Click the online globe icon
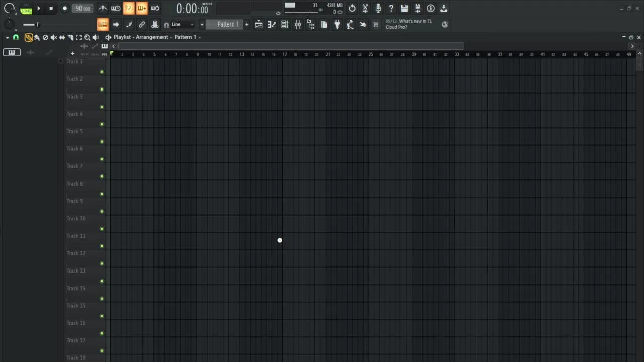The height and width of the screenshot is (362, 644). [x=445, y=24]
